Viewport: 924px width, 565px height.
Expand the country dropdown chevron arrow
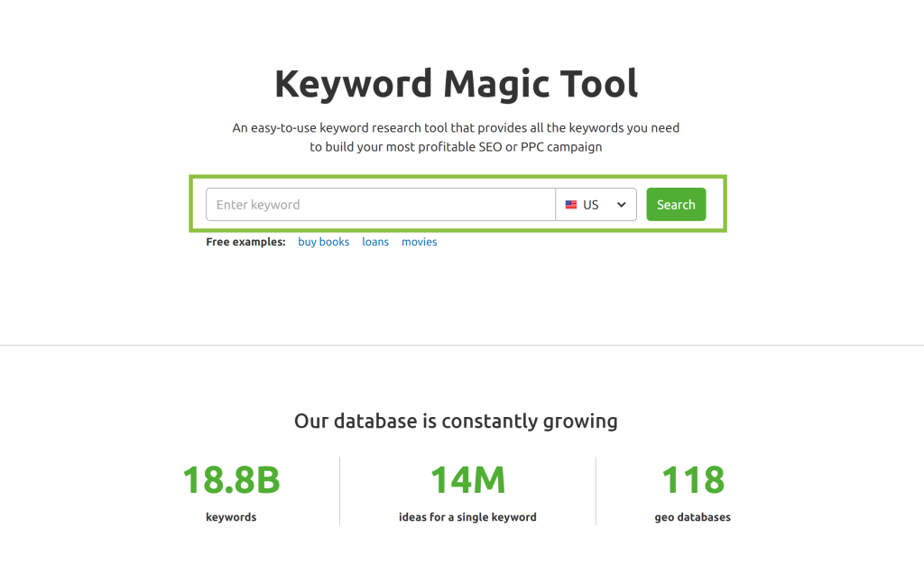click(x=621, y=205)
